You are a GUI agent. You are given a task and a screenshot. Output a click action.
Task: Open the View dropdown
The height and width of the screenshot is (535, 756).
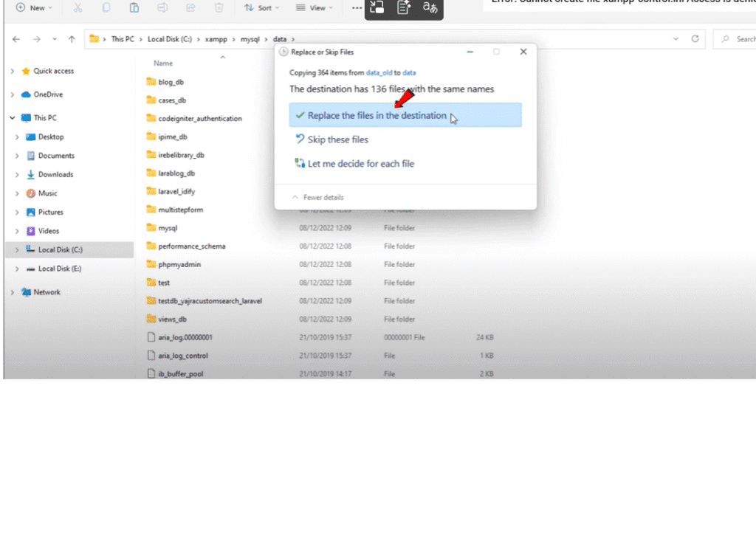tap(315, 7)
